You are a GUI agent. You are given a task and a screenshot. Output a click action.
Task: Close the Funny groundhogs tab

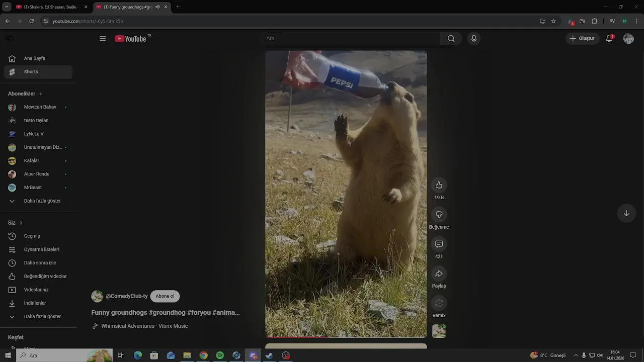166,7
